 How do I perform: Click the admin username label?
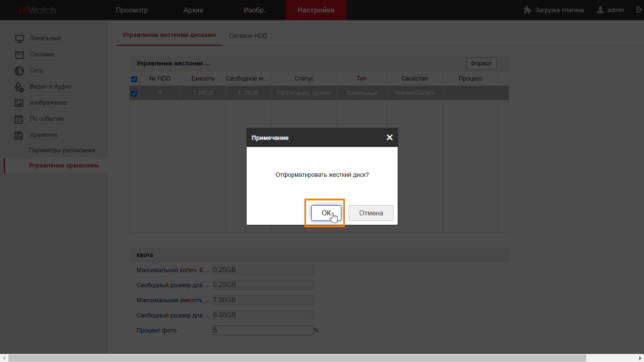click(615, 10)
